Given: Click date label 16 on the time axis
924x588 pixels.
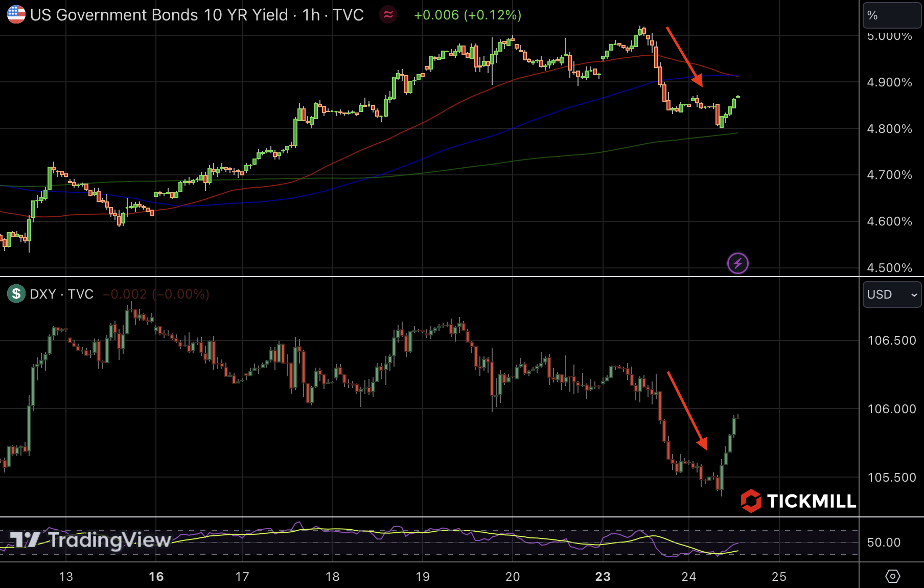Looking at the screenshot, I should 156,577.
